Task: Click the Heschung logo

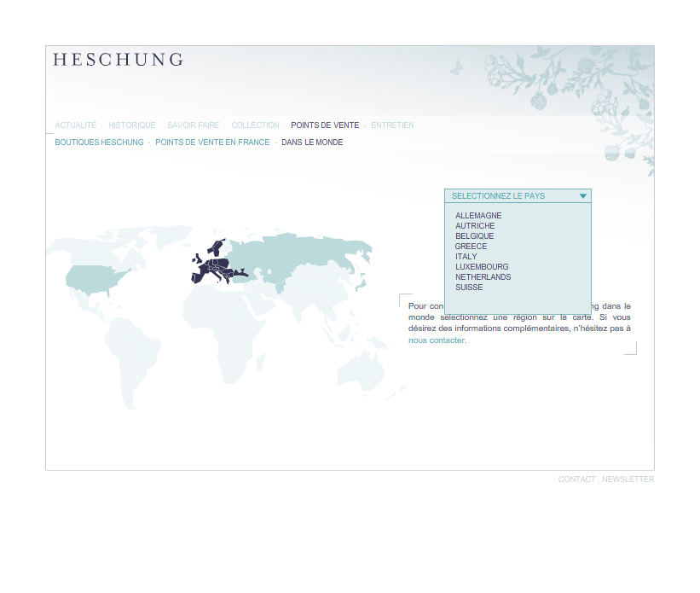Action: coord(119,60)
